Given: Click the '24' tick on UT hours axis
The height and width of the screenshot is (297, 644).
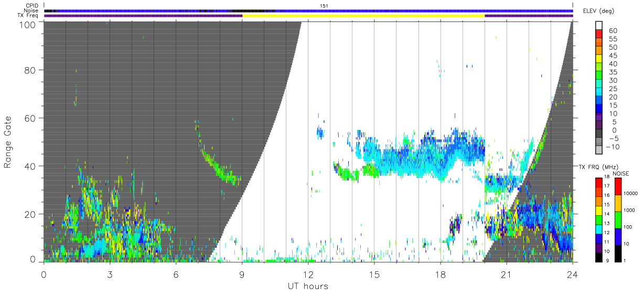Looking at the screenshot, I should click(573, 274).
